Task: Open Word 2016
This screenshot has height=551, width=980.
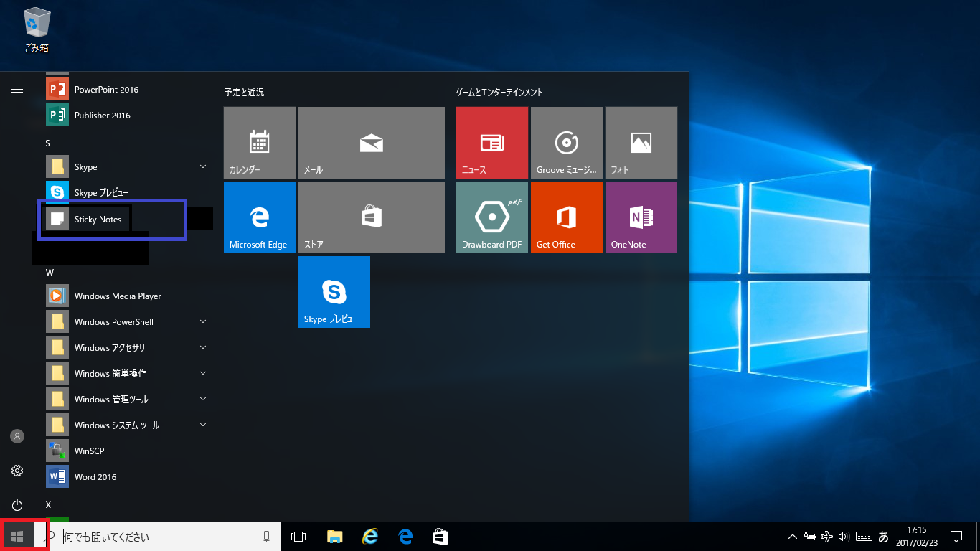Action: click(x=126, y=477)
